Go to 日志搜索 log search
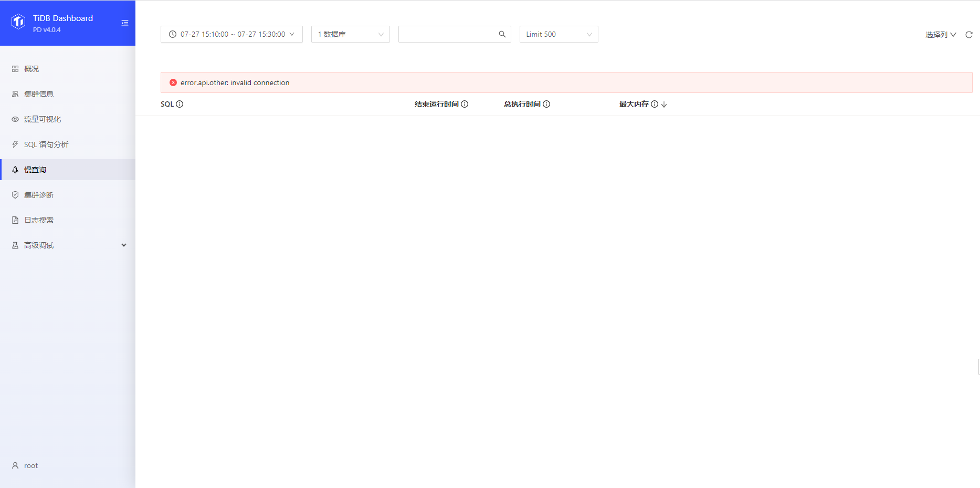 click(68, 220)
